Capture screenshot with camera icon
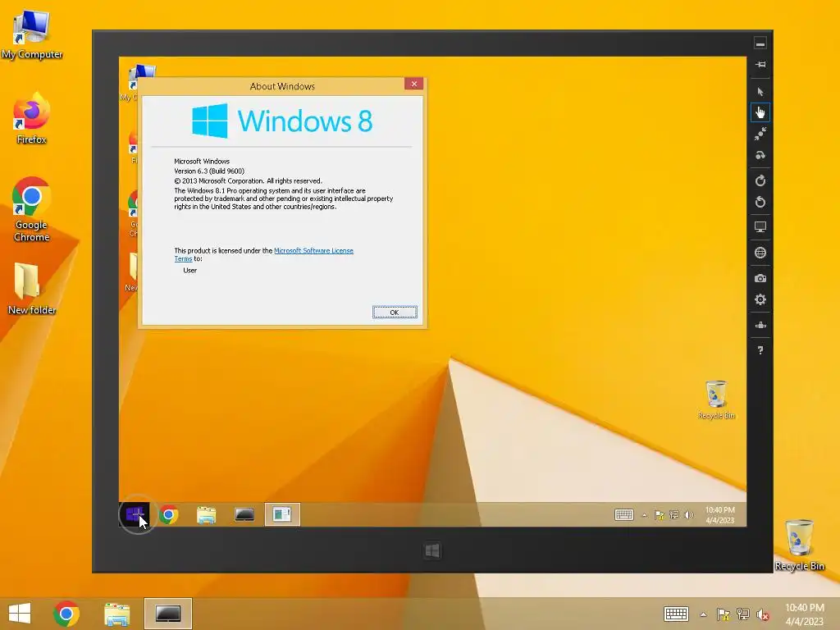This screenshot has width=840, height=630. [760, 278]
